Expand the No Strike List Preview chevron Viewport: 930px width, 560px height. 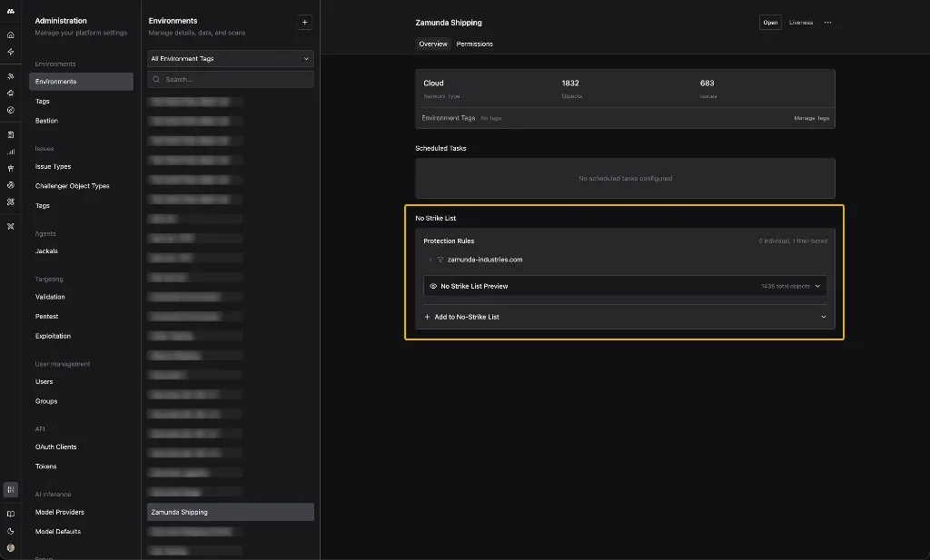point(818,286)
